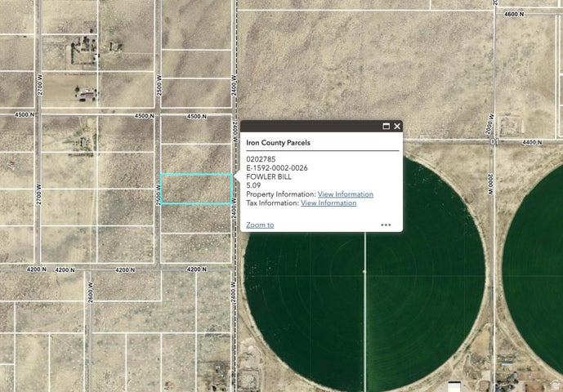This screenshot has width=563, height=392.
Task: Click the 2600 W road label
Action: (x=91, y=293)
